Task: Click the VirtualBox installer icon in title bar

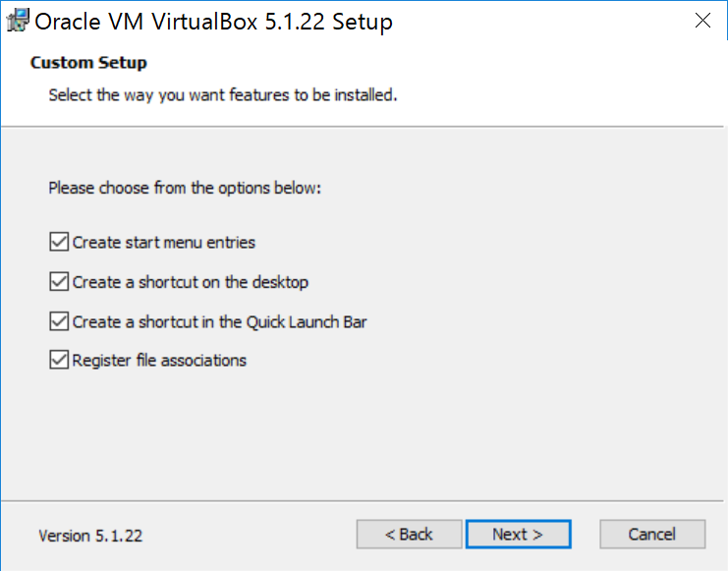Action: tap(18, 20)
